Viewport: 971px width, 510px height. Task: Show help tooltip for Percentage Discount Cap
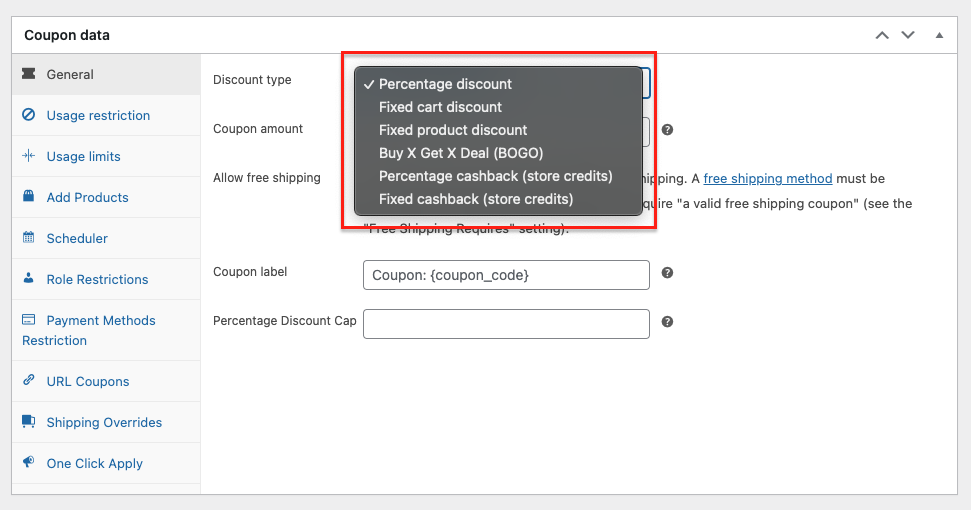(667, 322)
